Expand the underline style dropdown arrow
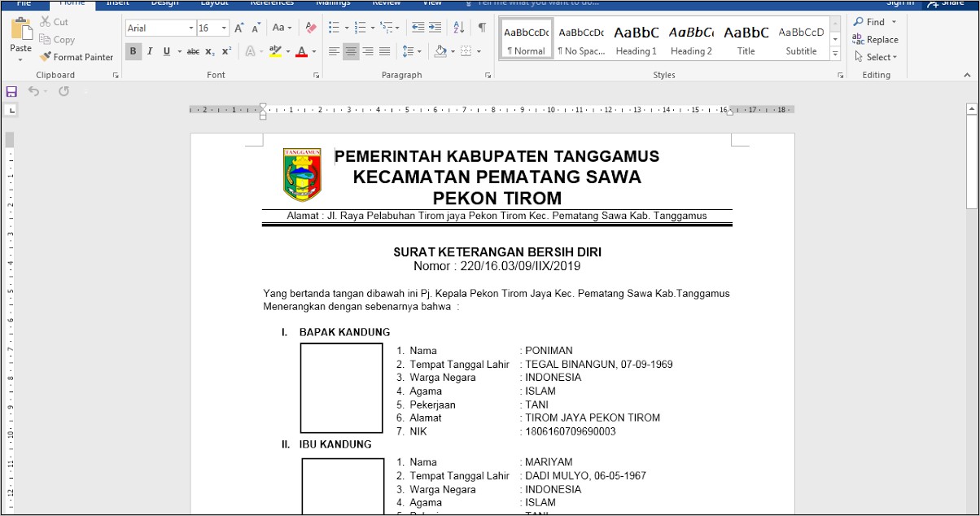The width and height of the screenshot is (980, 516). pos(179,51)
